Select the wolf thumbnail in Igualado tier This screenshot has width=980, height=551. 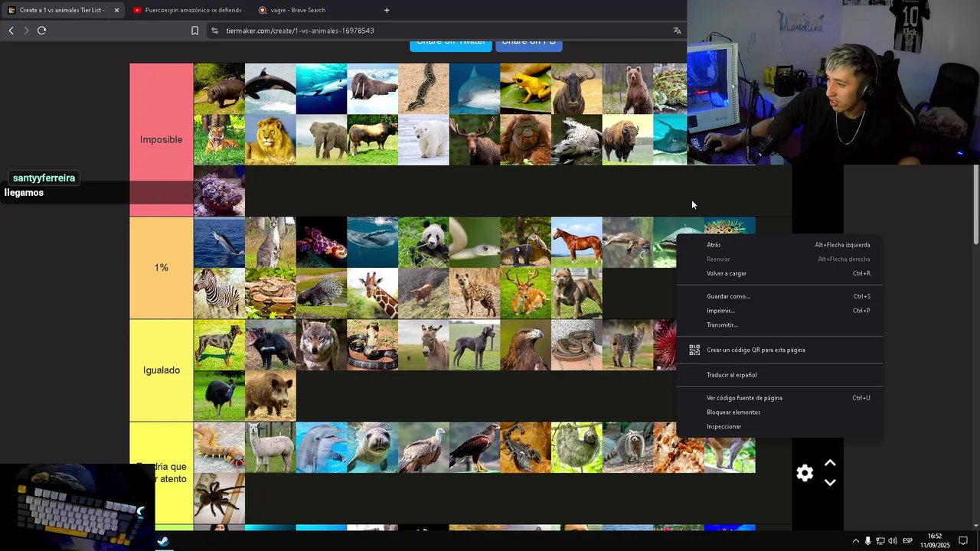pos(322,345)
